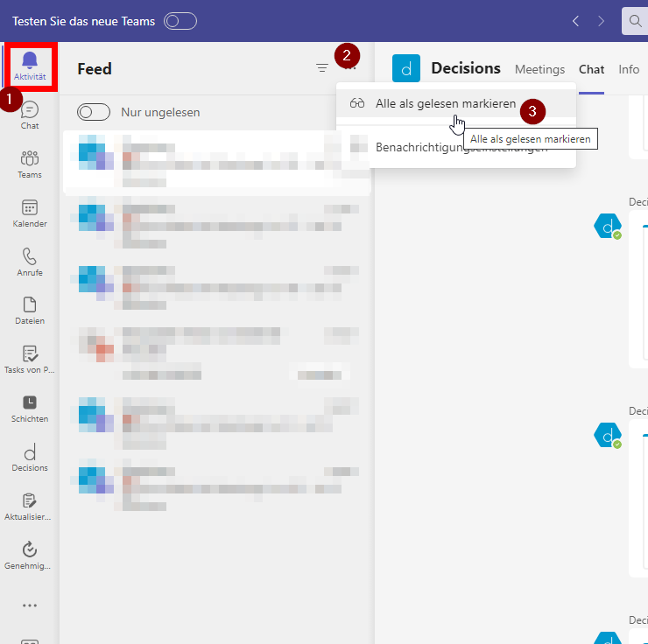Enable the 'Nur ungelesen' toggle
The height and width of the screenshot is (644, 648).
(x=94, y=112)
